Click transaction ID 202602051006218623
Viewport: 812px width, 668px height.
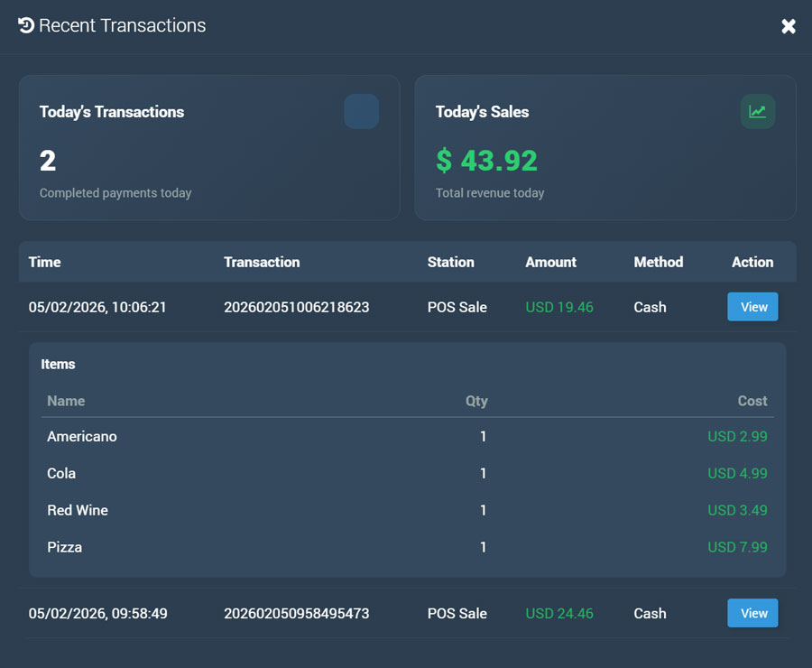tap(296, 307)
